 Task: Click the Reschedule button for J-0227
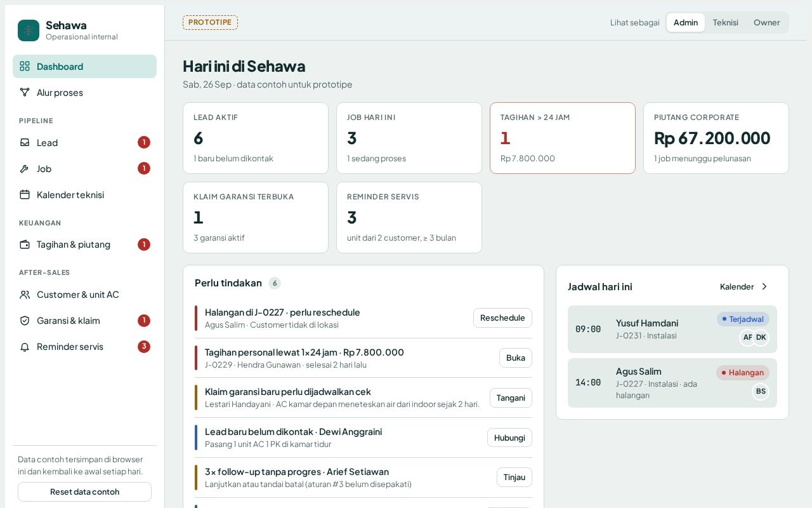click(502, 317)
